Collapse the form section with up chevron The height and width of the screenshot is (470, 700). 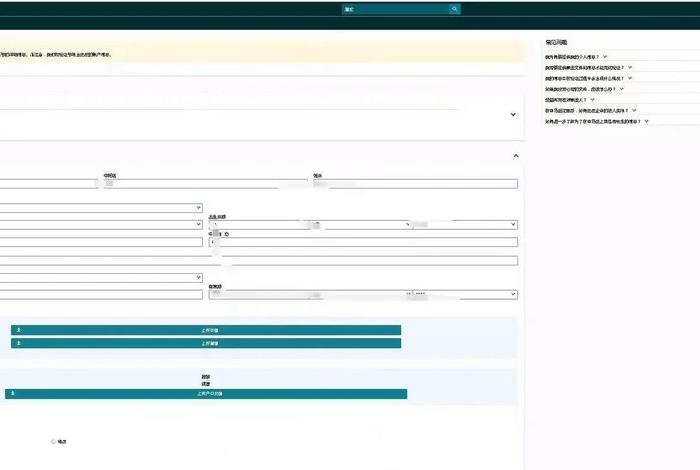point(516,155)
